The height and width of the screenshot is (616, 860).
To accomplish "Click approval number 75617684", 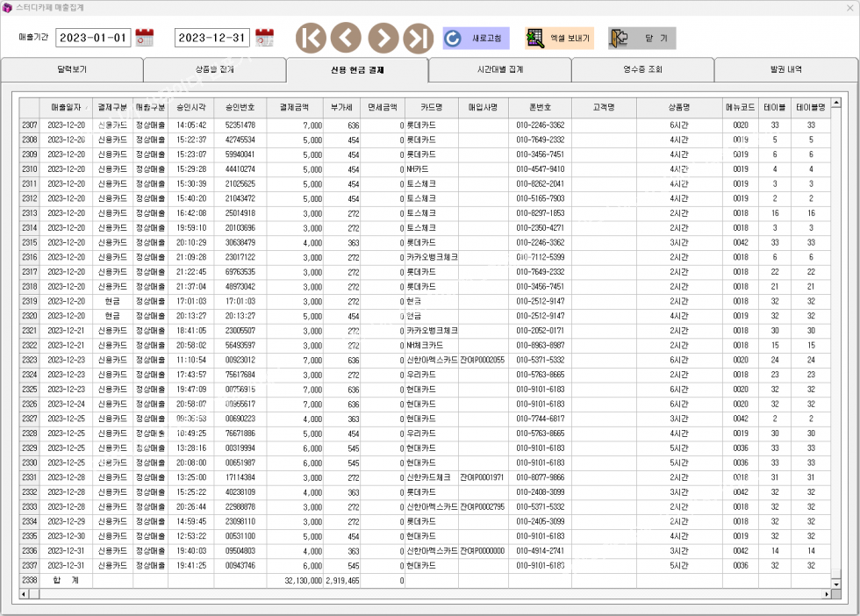I will click(240, 375).
